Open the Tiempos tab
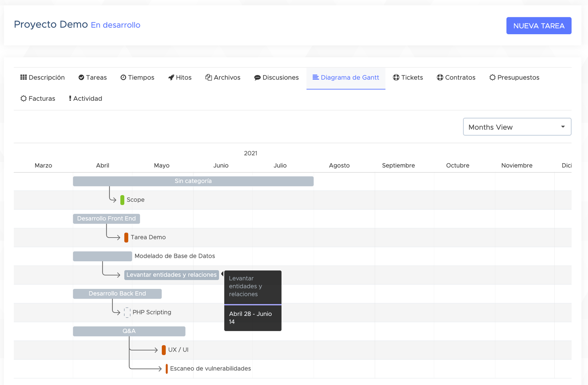The height and width of the screenshot is (385, 588). tap(137, 78)
